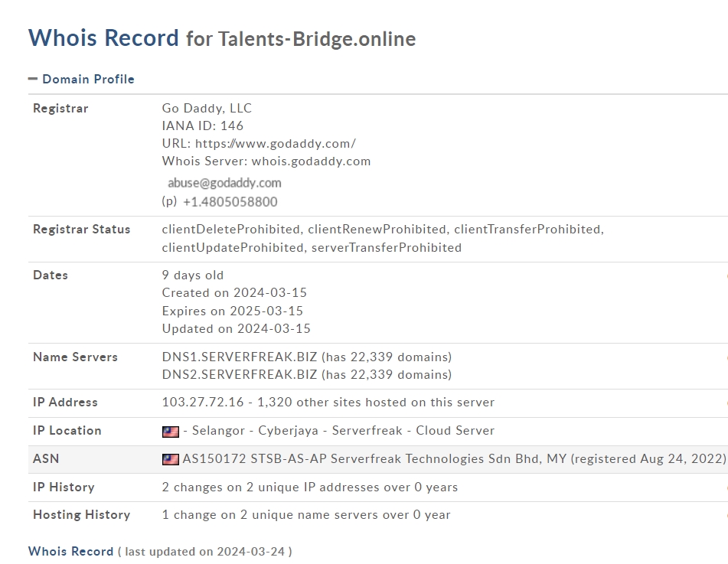
Task: Click the Hosting History row label
Action: click(82, 515)
